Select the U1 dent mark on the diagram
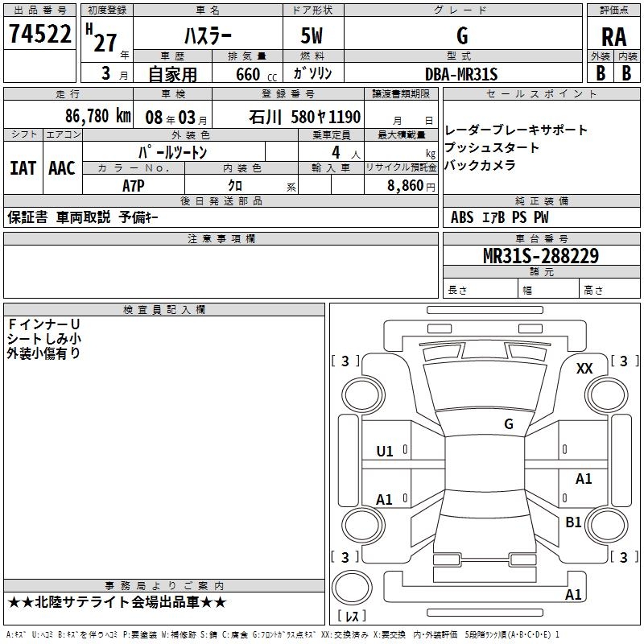Viewport: 644px width, 644px height. click(385, 452)
